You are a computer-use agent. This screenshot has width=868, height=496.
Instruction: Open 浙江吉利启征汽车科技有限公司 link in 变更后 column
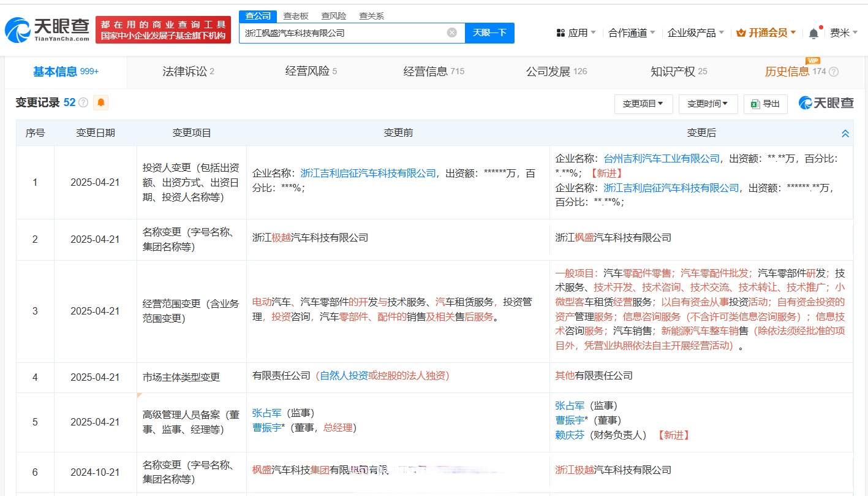(671, 188)
